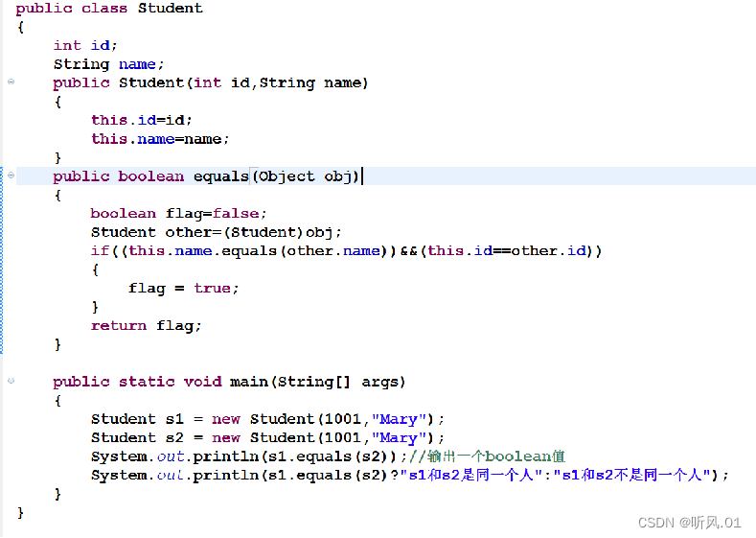Click the 'Student s1 = new Student' line
This screenshot has width=756, height=538.
[x=267, y=419]
